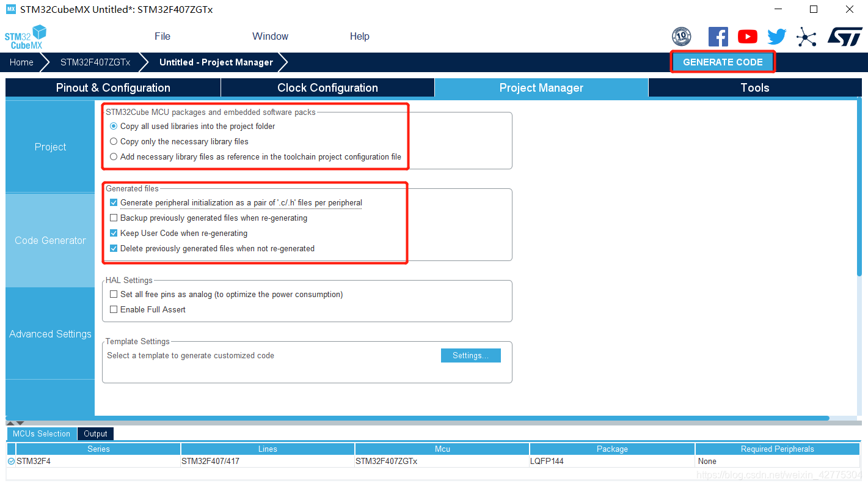Click the horizontal scrollbar below settings
868x486 pixels.
coord(417,419)
